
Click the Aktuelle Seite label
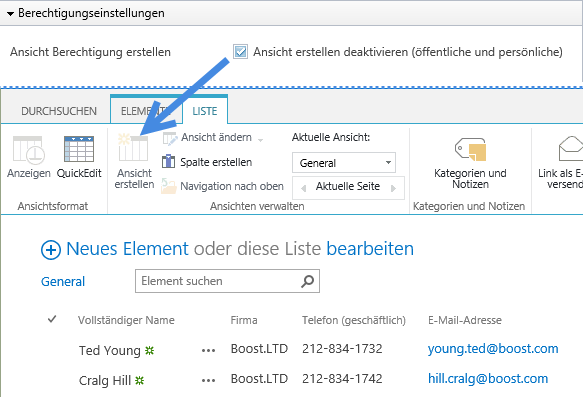click(348, 186)
